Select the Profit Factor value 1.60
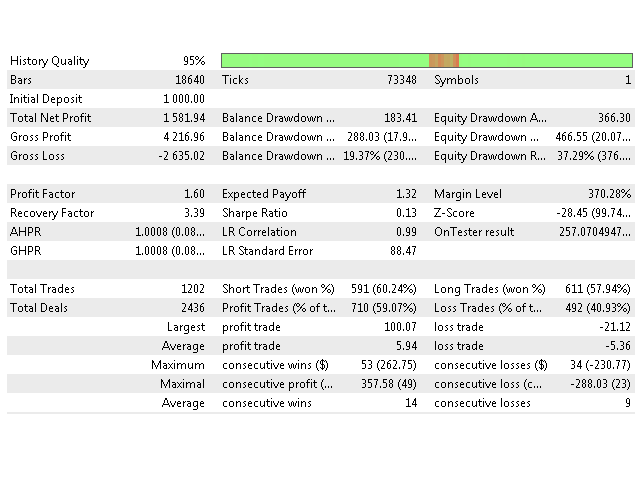640x480 pixels. tap(194, 194)
